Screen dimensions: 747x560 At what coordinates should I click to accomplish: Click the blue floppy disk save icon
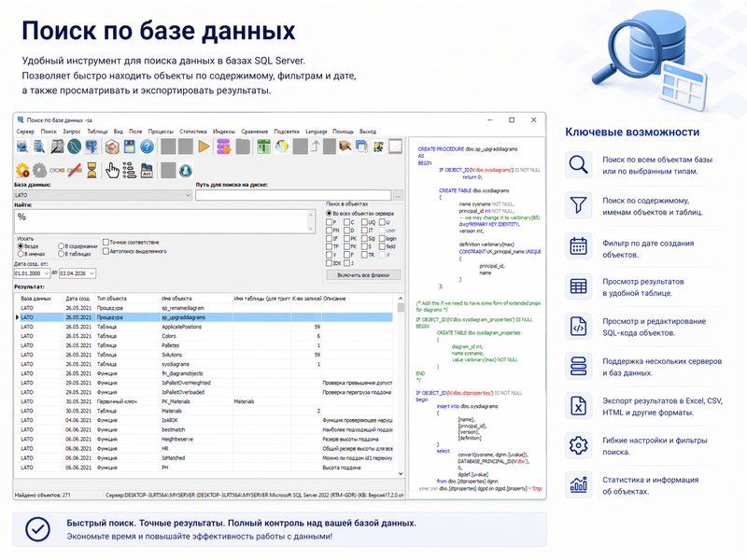130,147
